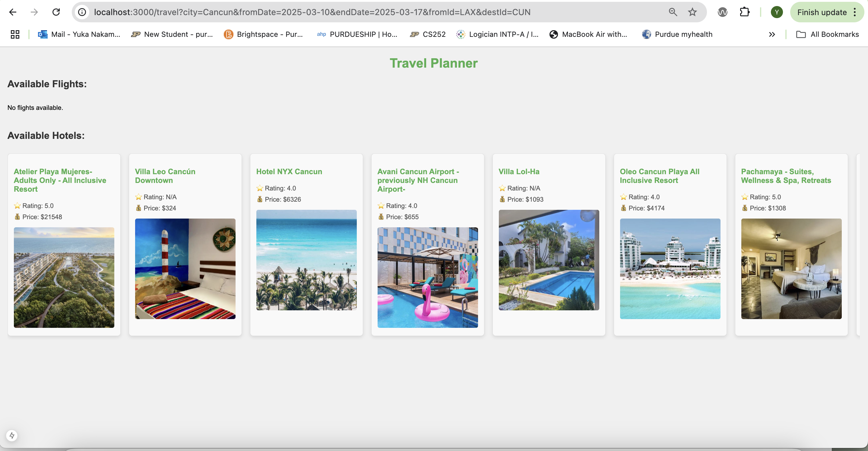The width and height of the screenshot is (868, 451).
Task: Open the CS252 bookmark
Action: tap(428, 34)
